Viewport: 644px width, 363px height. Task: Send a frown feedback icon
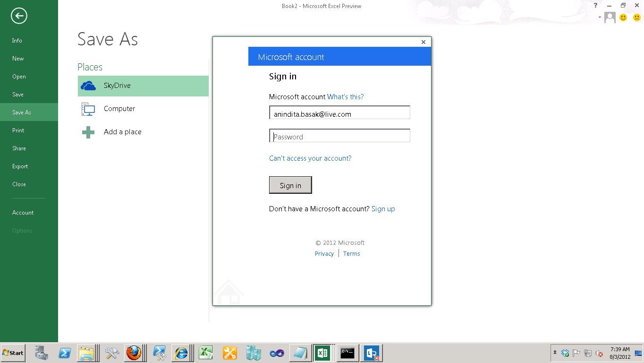click(636, 17)
